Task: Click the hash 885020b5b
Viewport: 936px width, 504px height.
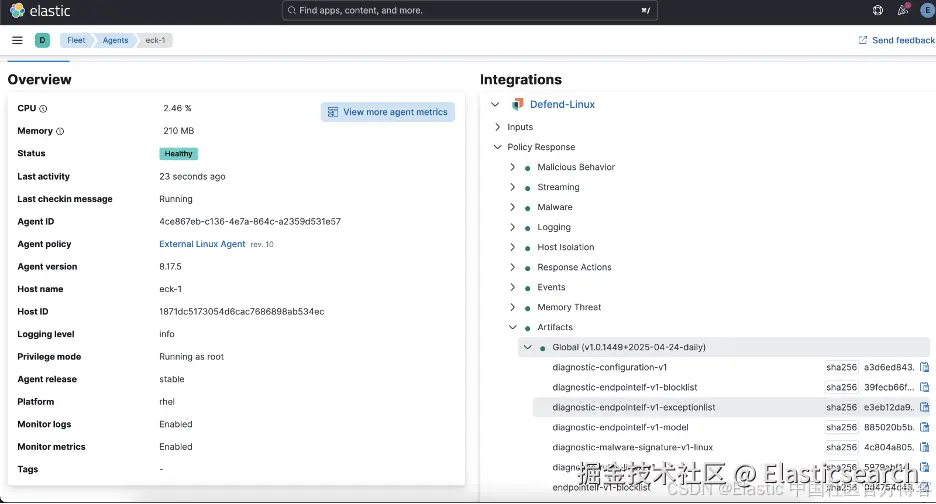Action: point(889,428)
